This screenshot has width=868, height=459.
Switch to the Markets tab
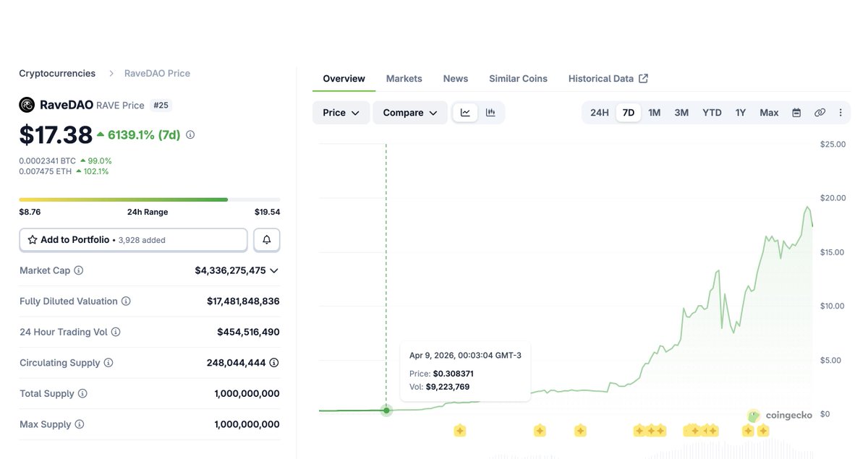pos(404,79)
